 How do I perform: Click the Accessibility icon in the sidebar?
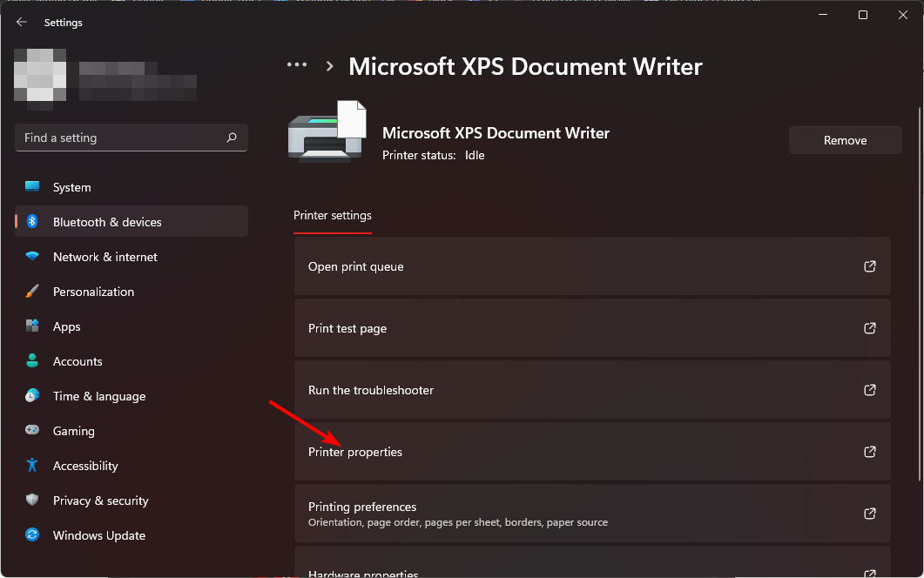[x=32, y=466]
